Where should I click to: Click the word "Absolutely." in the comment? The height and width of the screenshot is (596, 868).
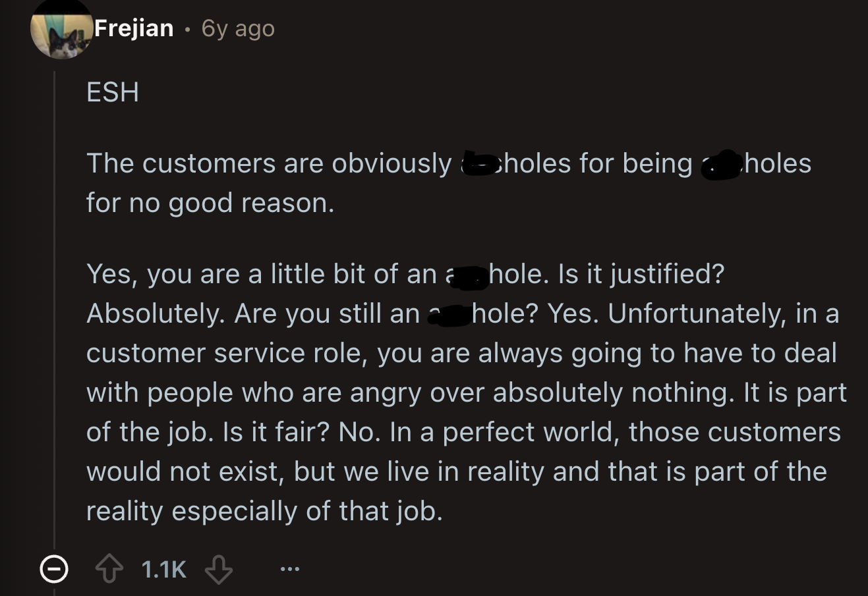coord(156,313)
